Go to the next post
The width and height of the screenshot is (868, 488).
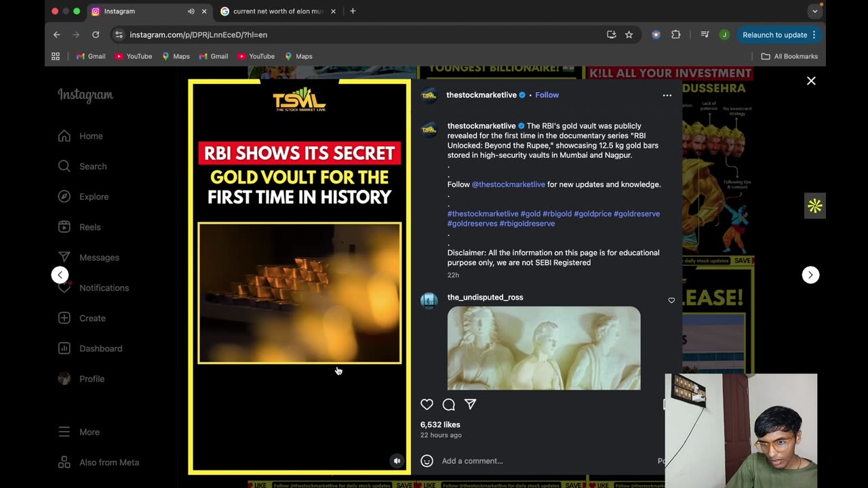(810, 274)
